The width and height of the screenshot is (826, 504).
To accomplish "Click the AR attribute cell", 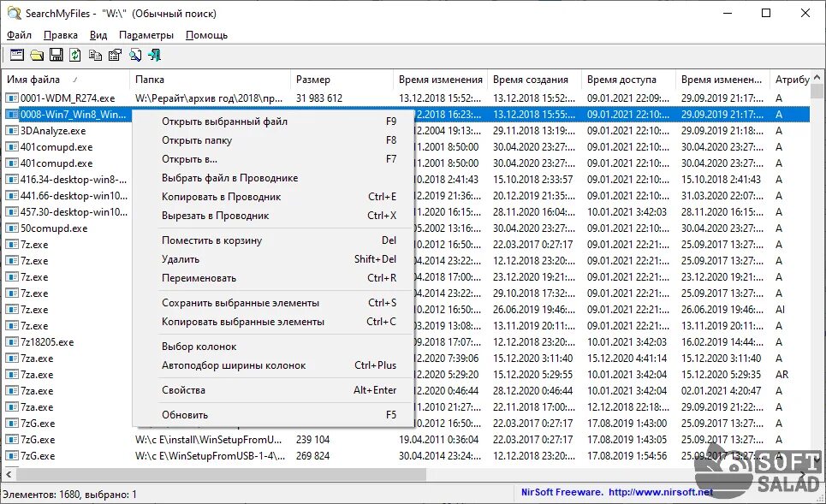I will point(781,375).
